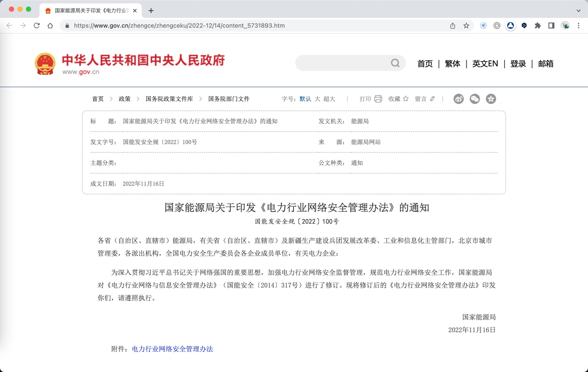588x372 pixels.
Task: Open attachment 电力行业网络安全管理办法 link
Action: click(172, 349)
